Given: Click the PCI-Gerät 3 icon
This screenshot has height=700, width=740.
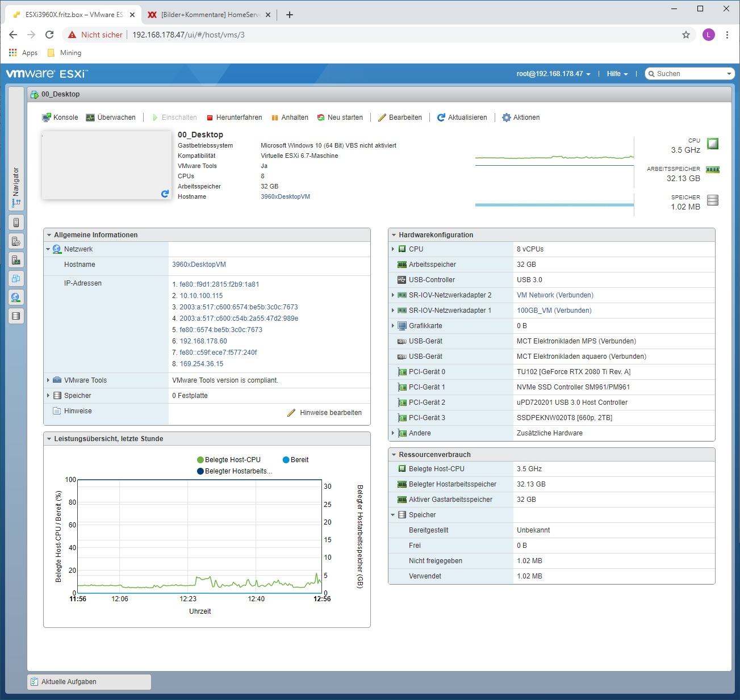Looking at the screenshot, I should point(402,418).
